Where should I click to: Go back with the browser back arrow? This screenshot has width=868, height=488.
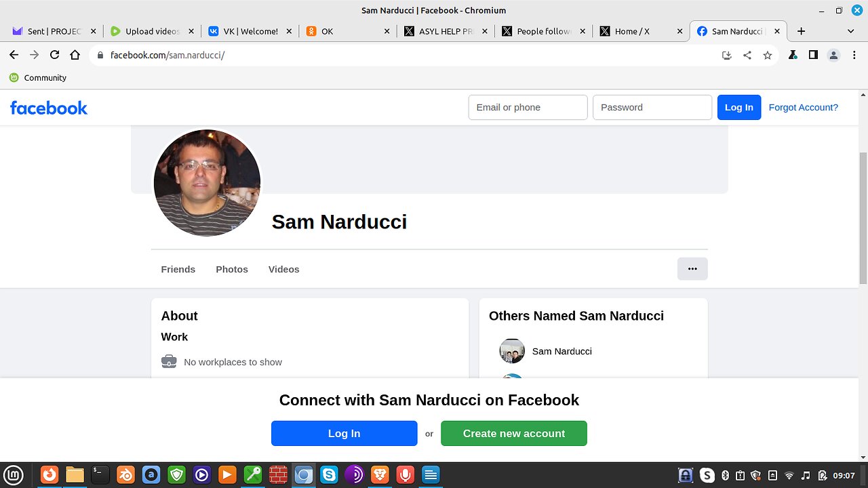[x=14, y=55]
